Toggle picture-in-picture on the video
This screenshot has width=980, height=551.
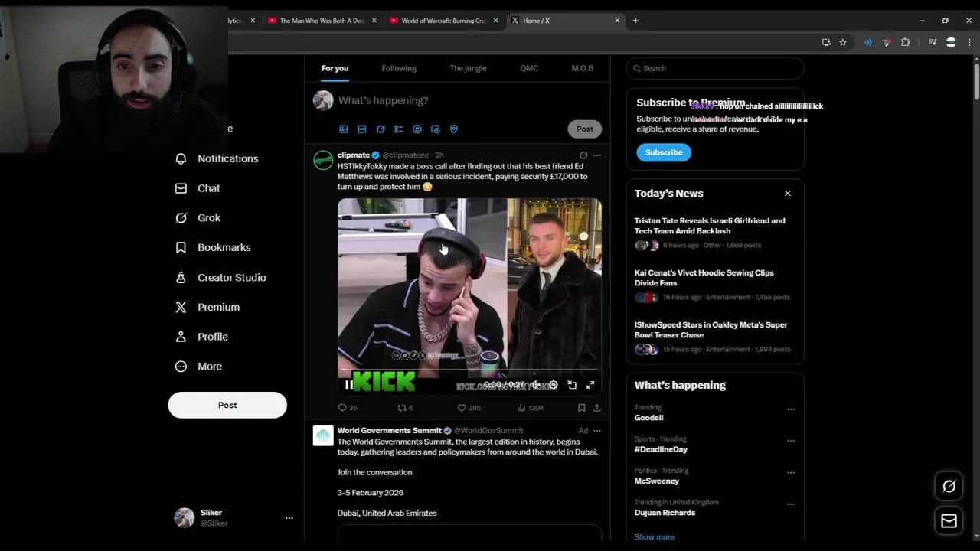pyautogui.click(x=572, y=385)
